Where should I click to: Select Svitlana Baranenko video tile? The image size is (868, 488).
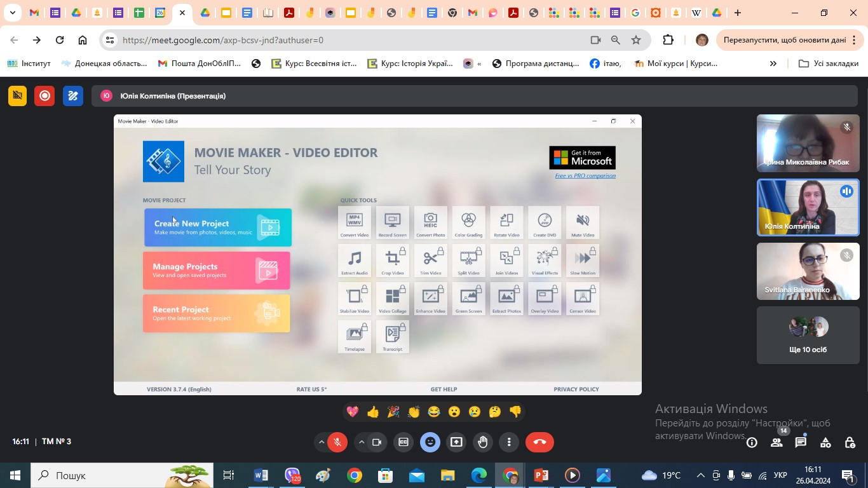(808, 271)
